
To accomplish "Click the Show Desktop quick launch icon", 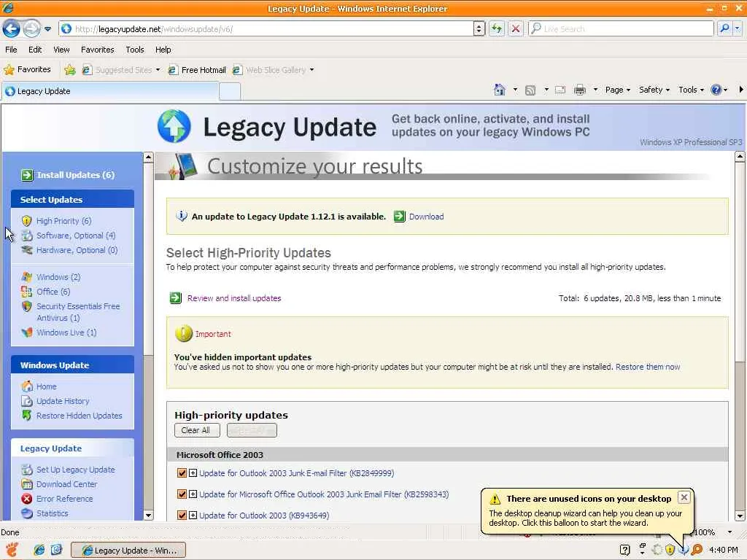I will [x=56, y=550].
